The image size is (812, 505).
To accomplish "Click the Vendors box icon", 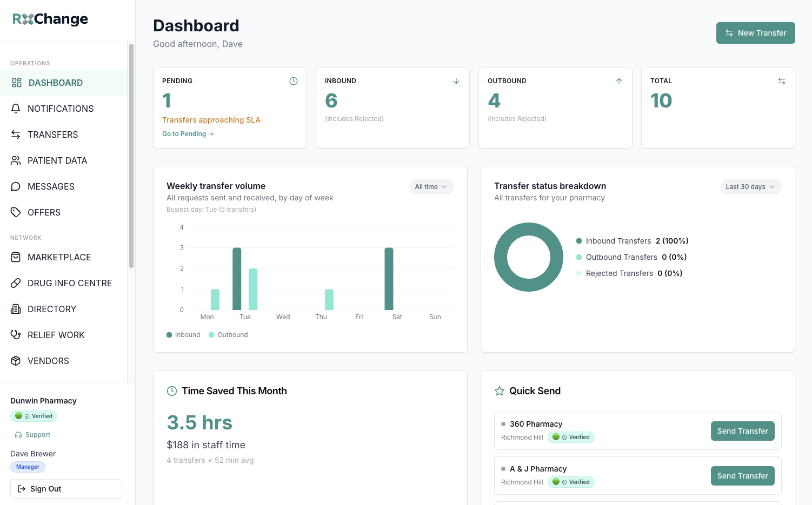I will (x=16, y=361).
